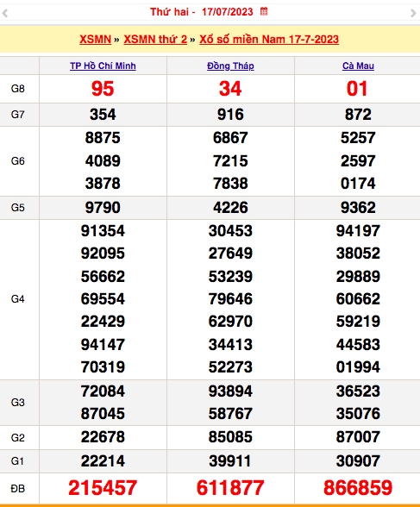This screenshot has width=420, height=507.
Task: Go to previous day with left arrow
Action: click(x=5, y=13)
